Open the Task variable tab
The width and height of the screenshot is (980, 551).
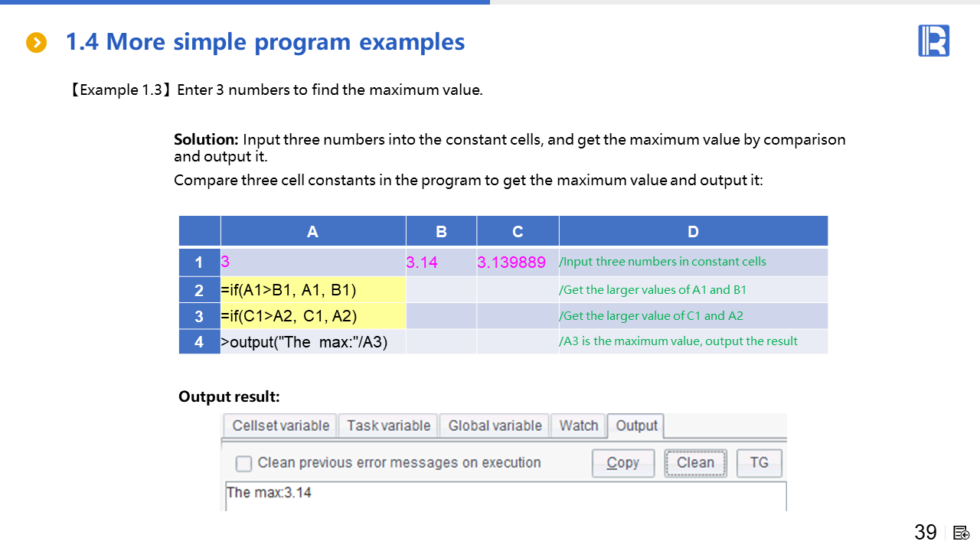pos(388,426)
